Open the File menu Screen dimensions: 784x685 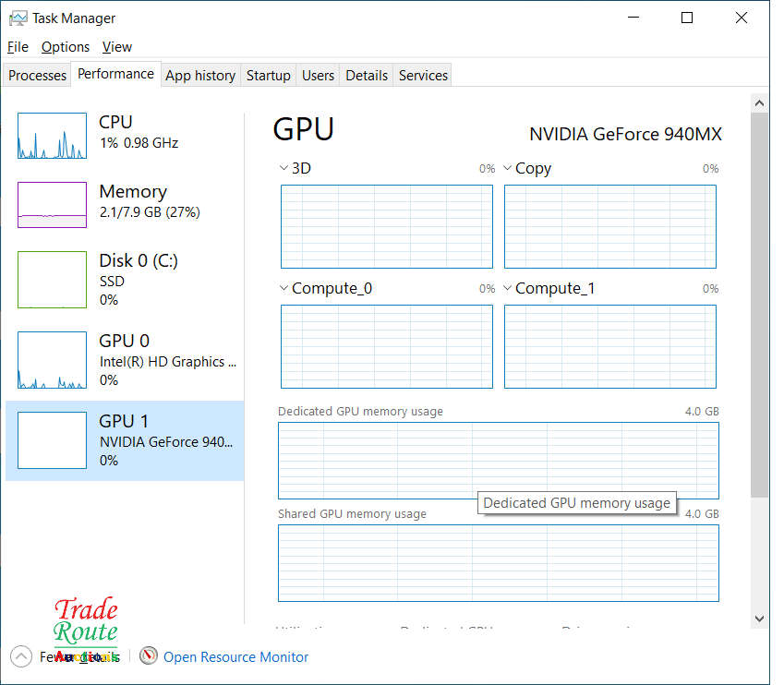click(18, 46)
